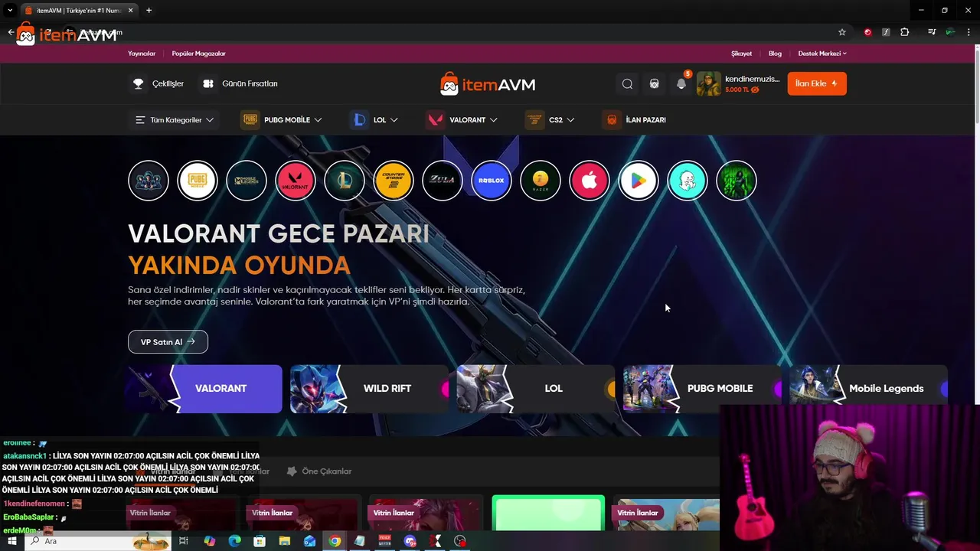Click the gray 'f' extension icon
Screen dimensions: 980x551
(886, 32)
